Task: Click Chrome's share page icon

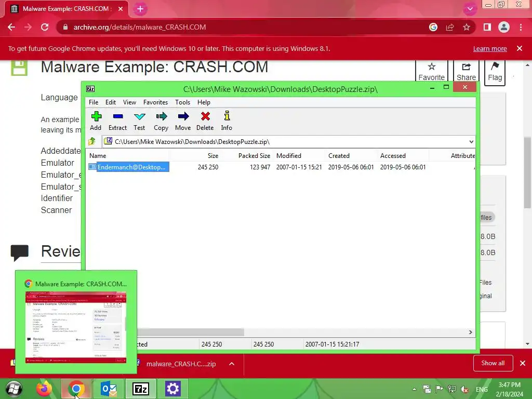Action: [x=450, y=27]
